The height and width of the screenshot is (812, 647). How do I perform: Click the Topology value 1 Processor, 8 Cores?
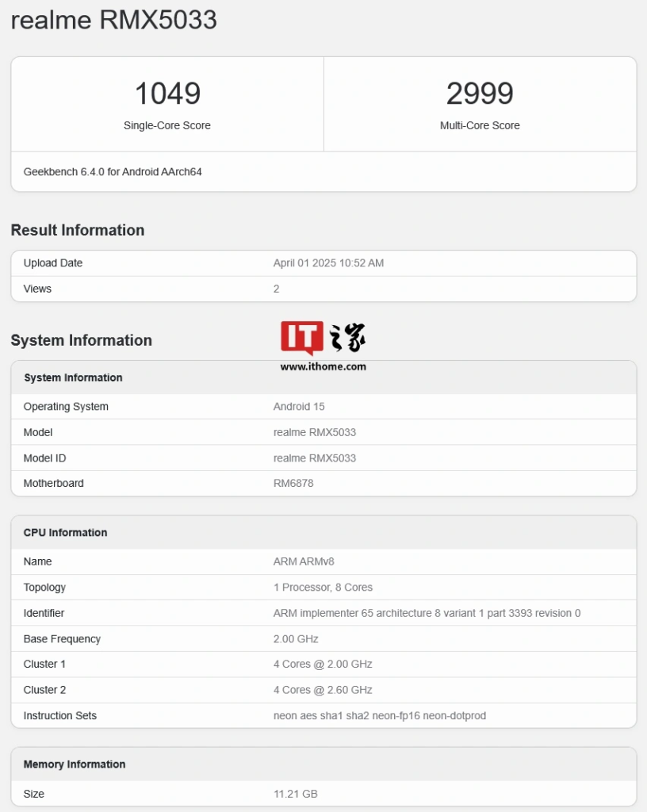coord(323,588)
